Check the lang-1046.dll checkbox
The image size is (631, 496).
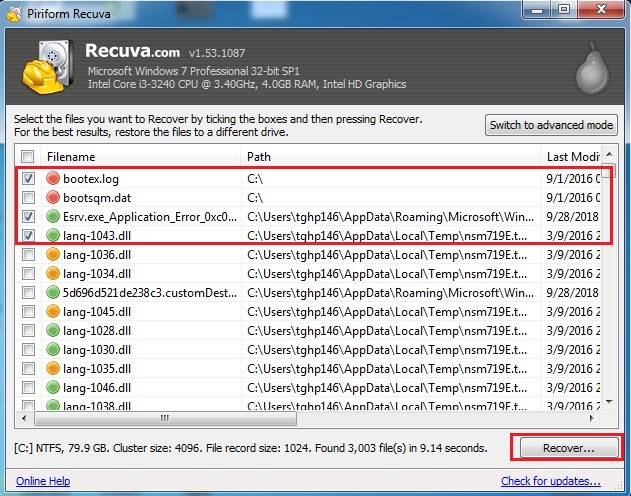tap(28, 388)
